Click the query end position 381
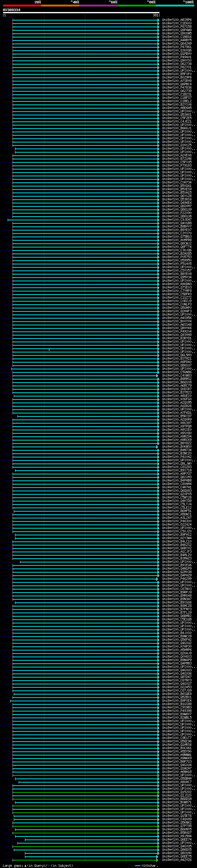Screen dimensions: 197x868 coord(155,15)
